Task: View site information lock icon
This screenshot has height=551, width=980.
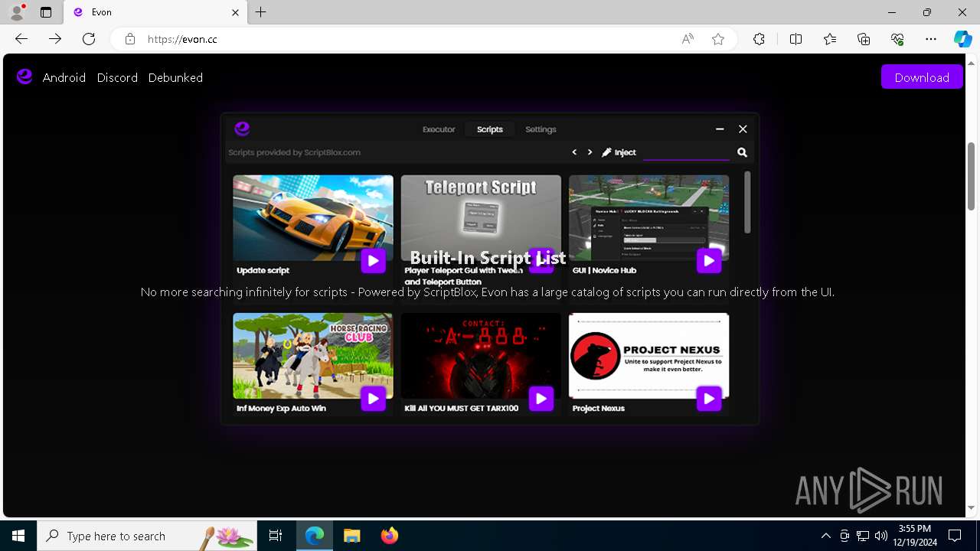Action: tap(130, 39)
